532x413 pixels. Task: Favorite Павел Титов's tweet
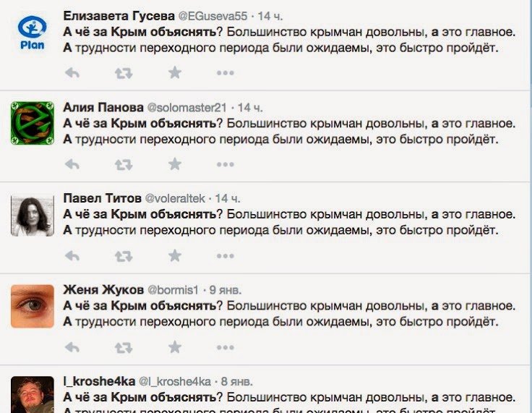[175, 255]
